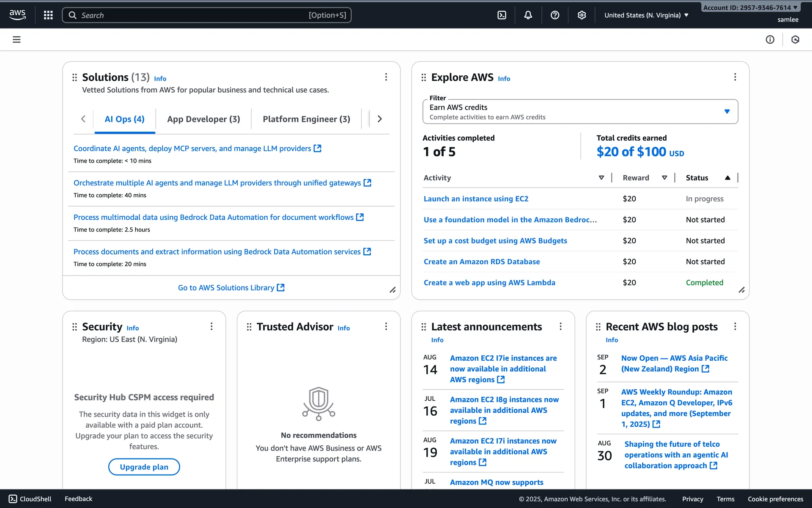Image resolution: width=812 pixels, height=508 pixels.
Task: Open the settings gear in the top bar
Action: coord(582,15)
